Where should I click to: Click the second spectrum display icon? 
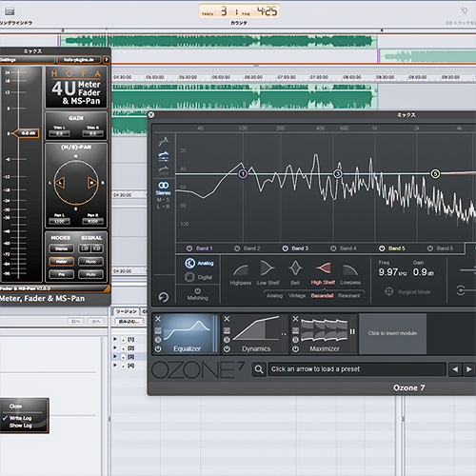[x=164, y=156]
